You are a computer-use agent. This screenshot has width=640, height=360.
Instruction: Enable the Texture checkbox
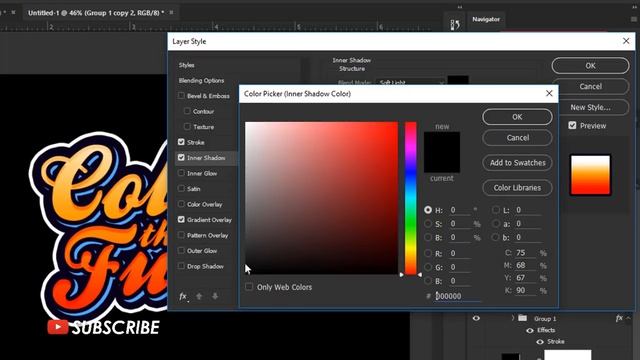[187, 127]
